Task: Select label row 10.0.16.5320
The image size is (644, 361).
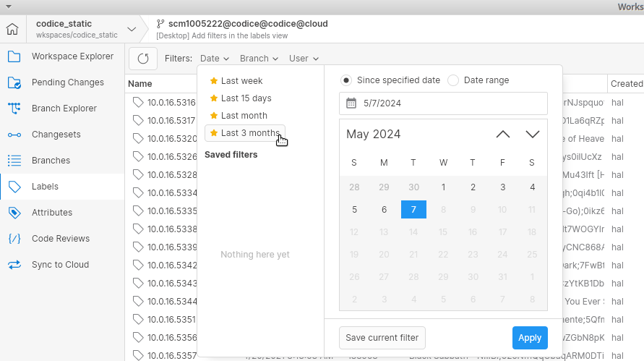Action: pos(172,139)
